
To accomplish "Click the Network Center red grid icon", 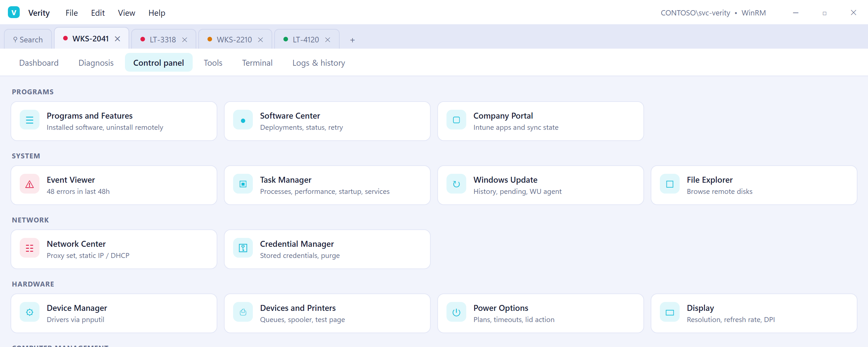I will click(30, 248).
